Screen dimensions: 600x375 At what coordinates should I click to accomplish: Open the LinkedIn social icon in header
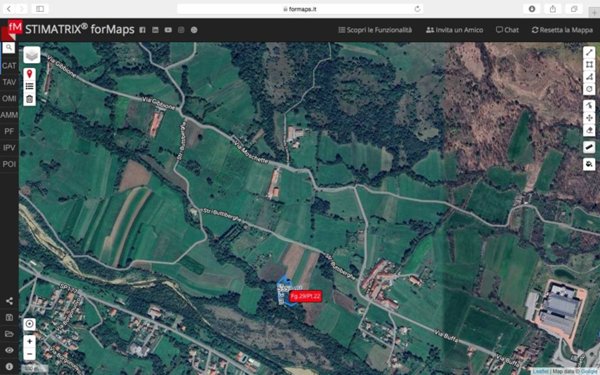[x=155, y=30]
